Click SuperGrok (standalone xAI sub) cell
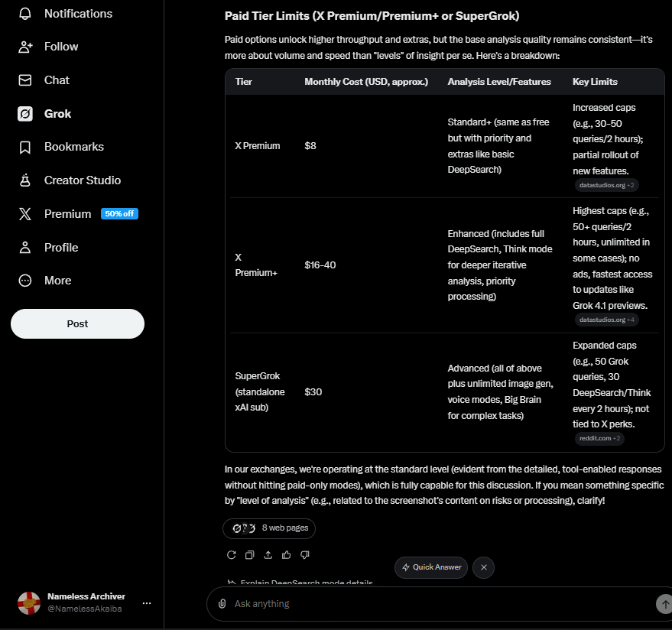The image size is (672, 630). pos(260,391)
